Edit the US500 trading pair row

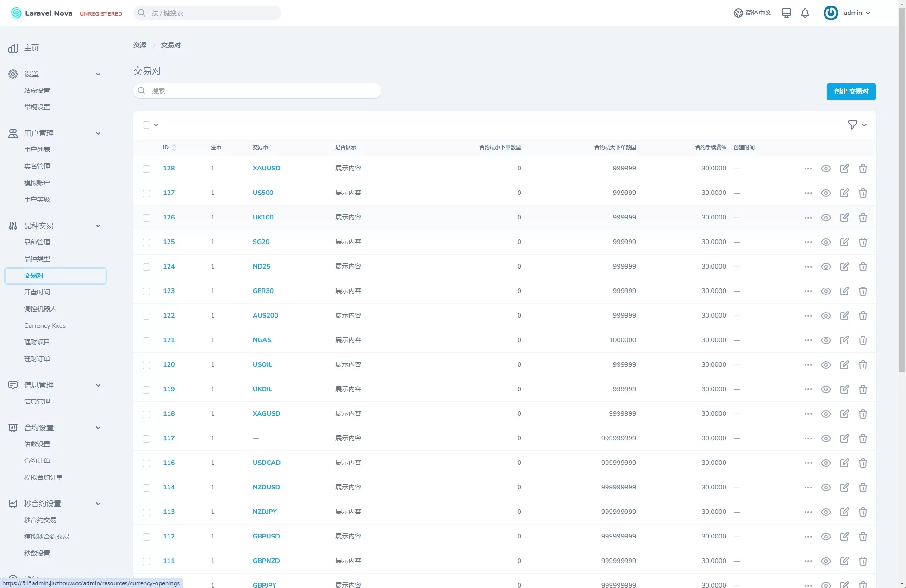point(844,193)
